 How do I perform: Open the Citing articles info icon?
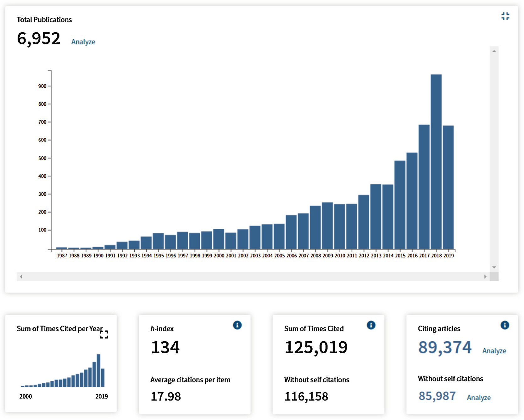point(504,325)
